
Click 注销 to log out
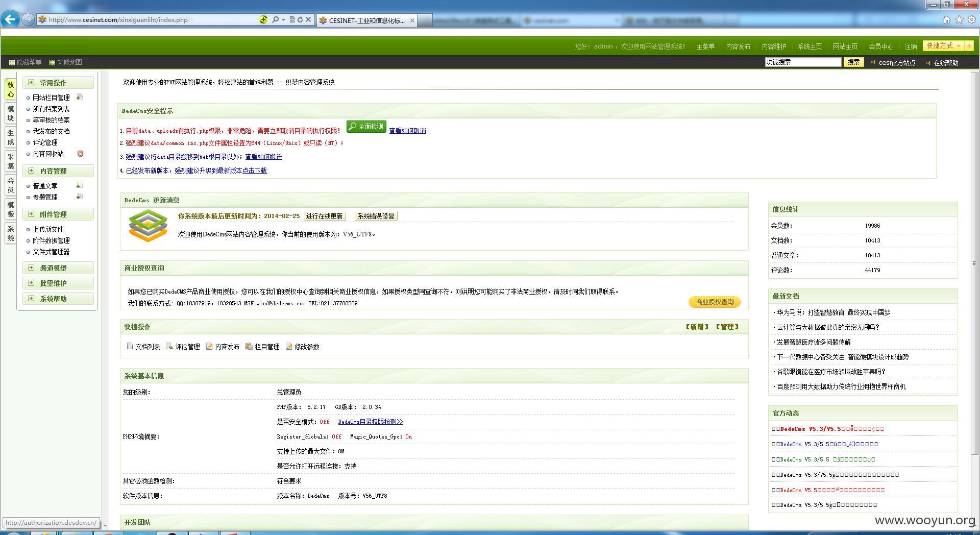coord(911,46)
